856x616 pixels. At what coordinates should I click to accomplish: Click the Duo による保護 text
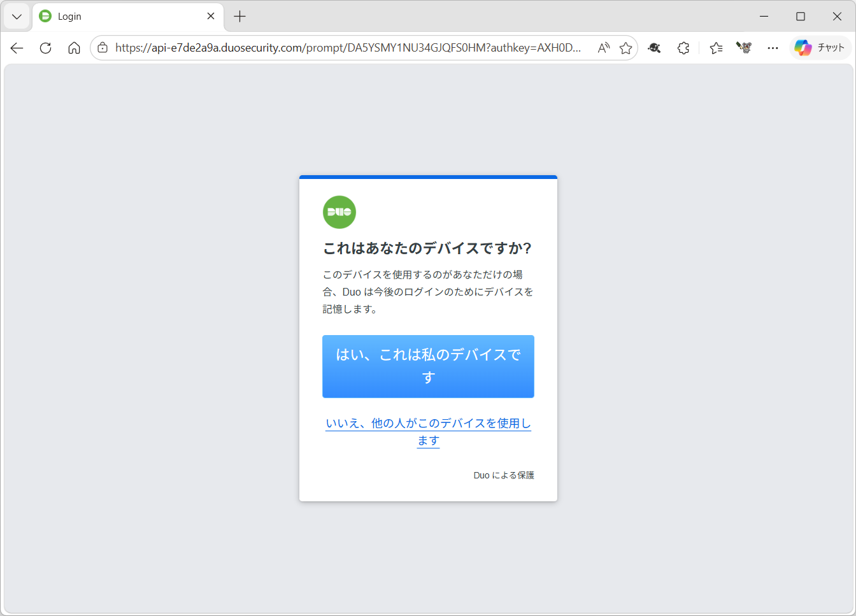tap(504, 475)
